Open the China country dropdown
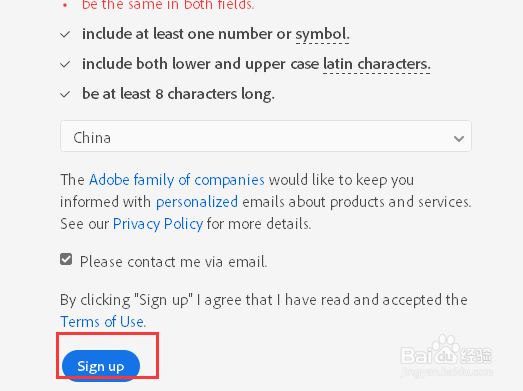This screenshot has height=391, width=523. [x=266, y=136]
